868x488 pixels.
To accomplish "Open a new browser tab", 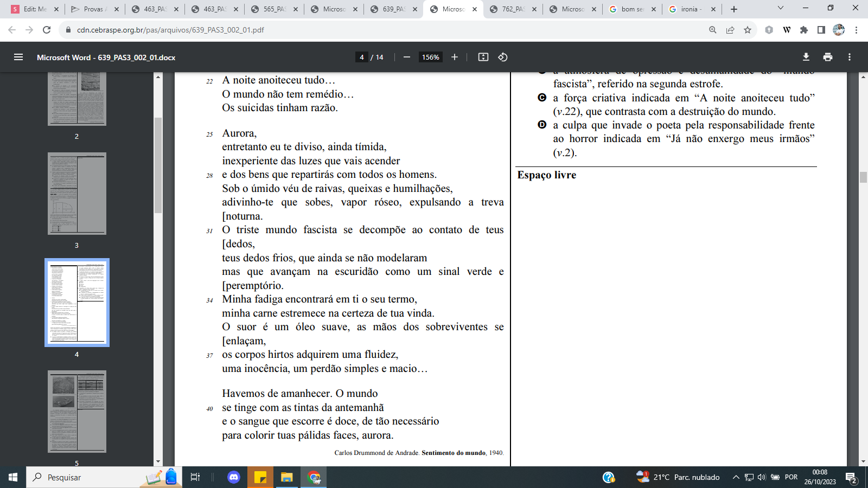I will (x=734, y=9).
